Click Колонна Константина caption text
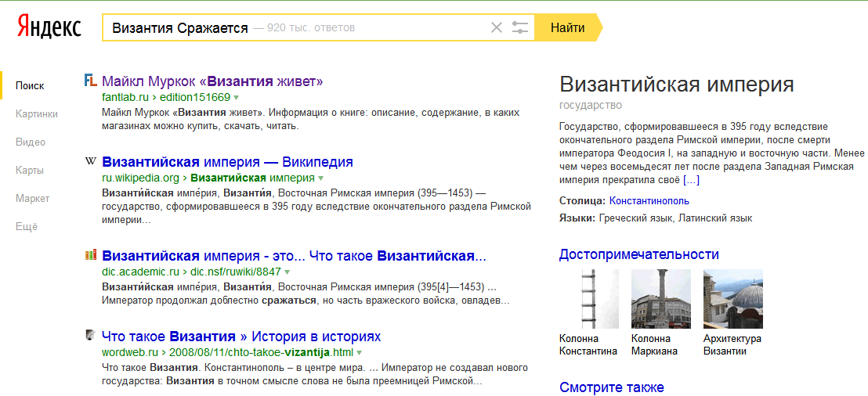 pyautogui.click(x=588, y=345)
